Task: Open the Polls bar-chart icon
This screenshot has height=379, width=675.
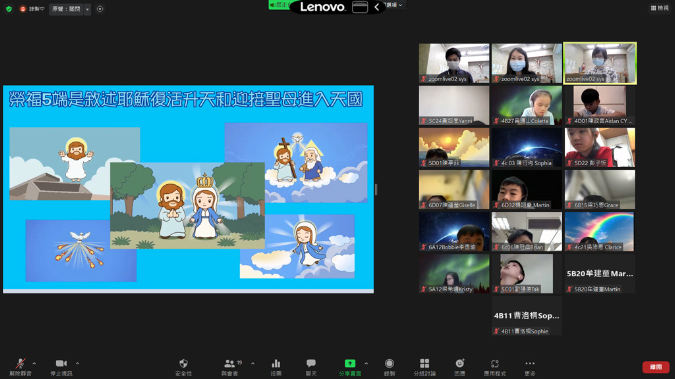Action: pyautogui.click(x=276, y=363)
